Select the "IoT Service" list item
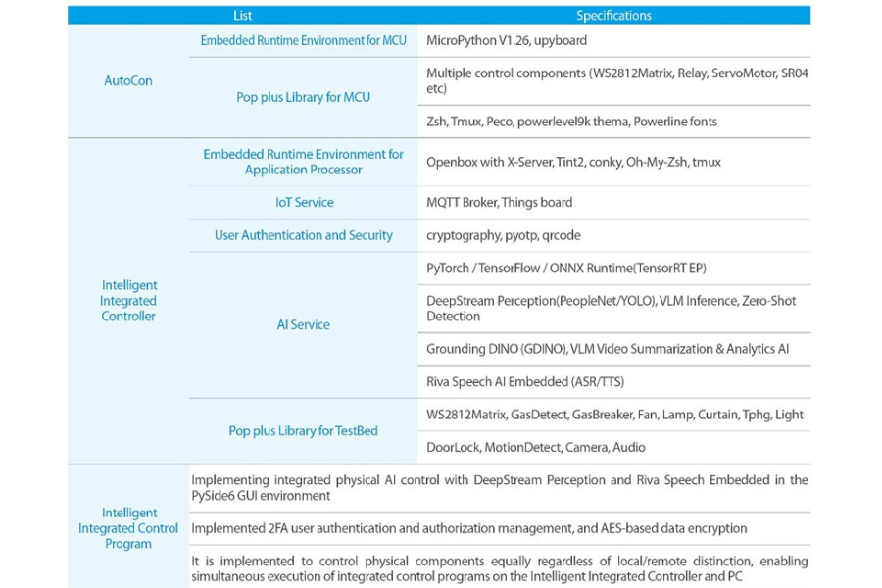 (x=303, y=202)
